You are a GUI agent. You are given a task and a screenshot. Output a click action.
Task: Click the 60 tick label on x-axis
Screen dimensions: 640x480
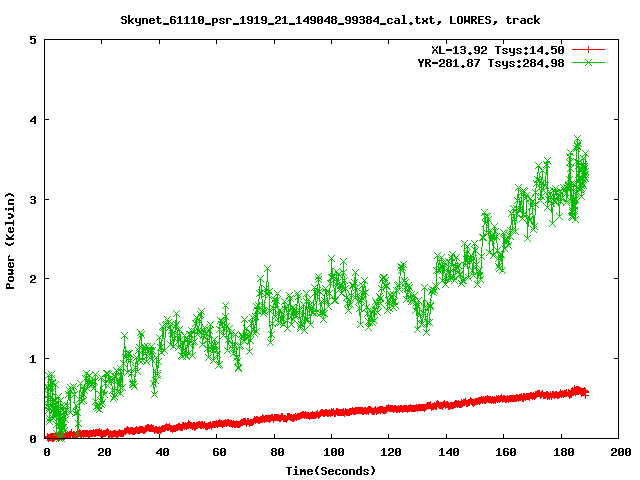coord(218,453)
